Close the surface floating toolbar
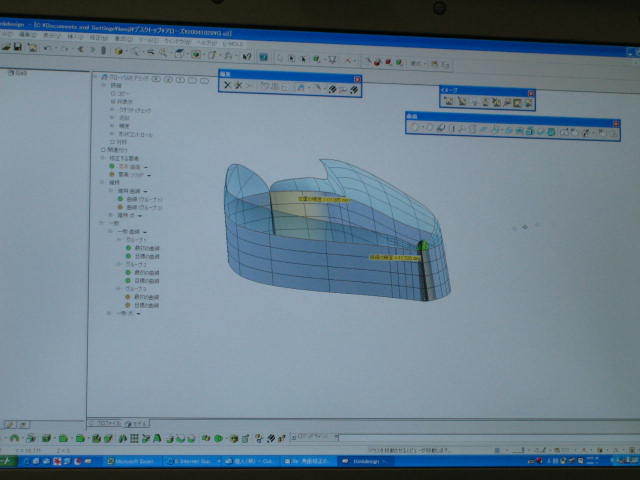 tap(616, 123)
